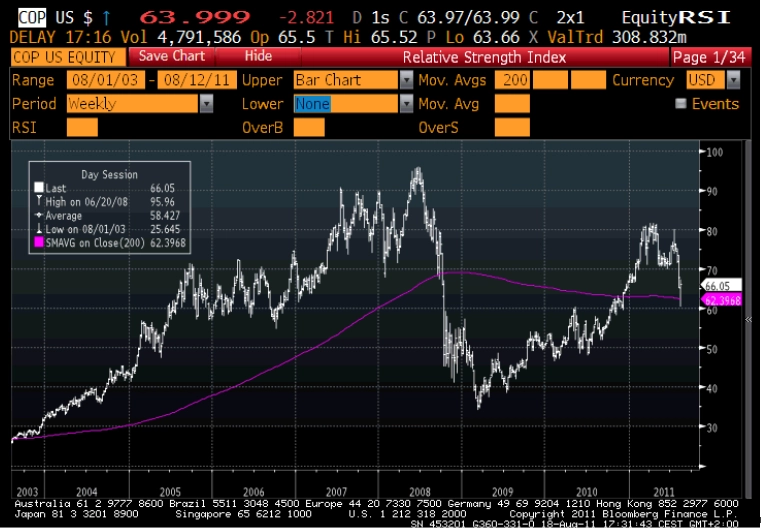Click the OverS threshold input field

[x=513, y=128]
